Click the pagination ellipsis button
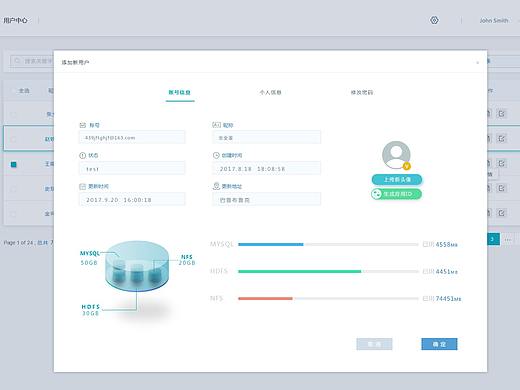The image size is (520, 390). tap(508, 239)
